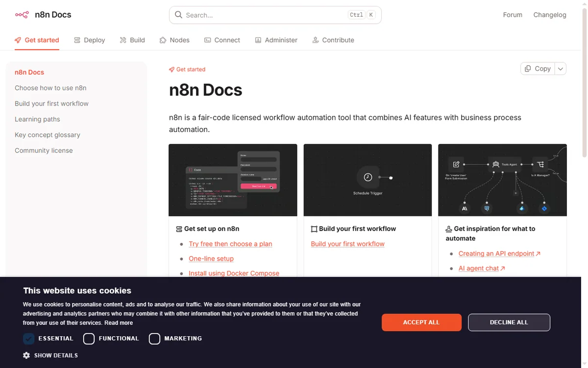The height and width of the screenshot is (368, 588).
Task: Switch to the Build tab
Action: [132, 40]
